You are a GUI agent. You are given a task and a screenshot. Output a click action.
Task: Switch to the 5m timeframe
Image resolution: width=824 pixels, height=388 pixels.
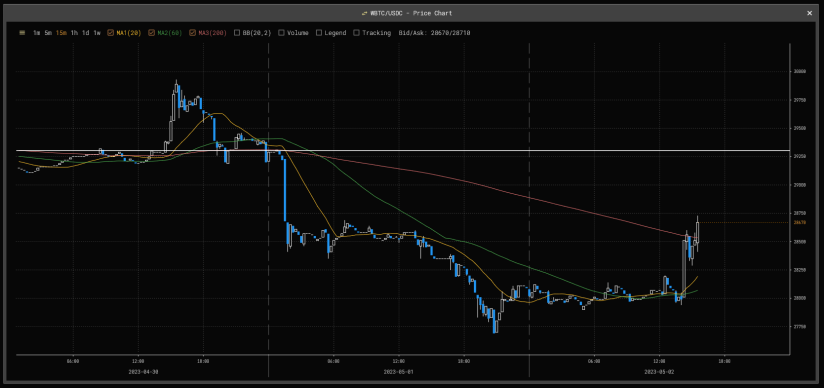pyautogui.click(x=48, y=33)
